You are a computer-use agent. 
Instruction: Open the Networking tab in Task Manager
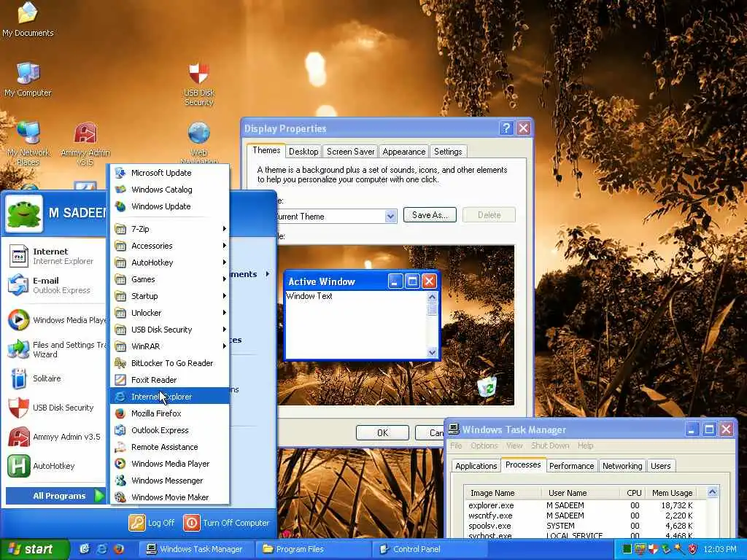click(x=622, y=466)
